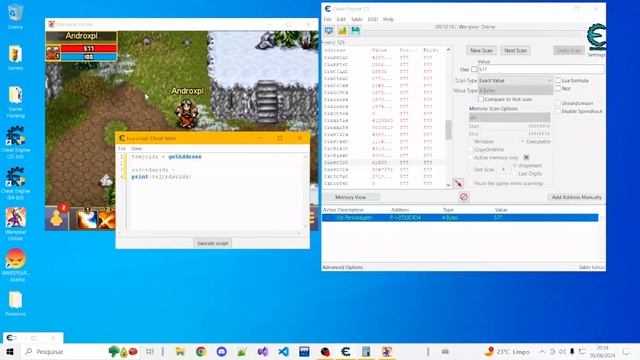
Task: Open the Games folder desktop icon
Action: [x=16, y=58]
